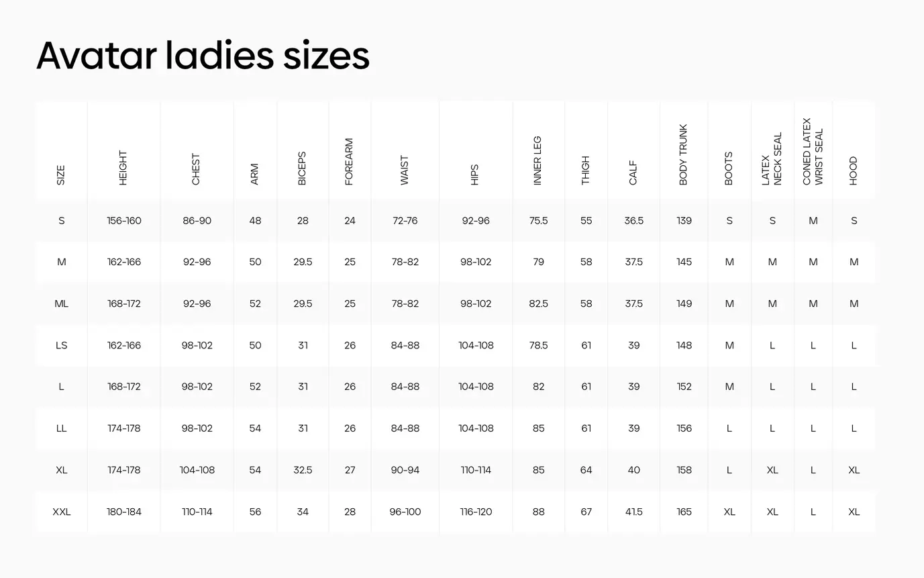Click waist value 96-100
The width and height of the screenshot is (924, 578).
(x=405, y=512)
